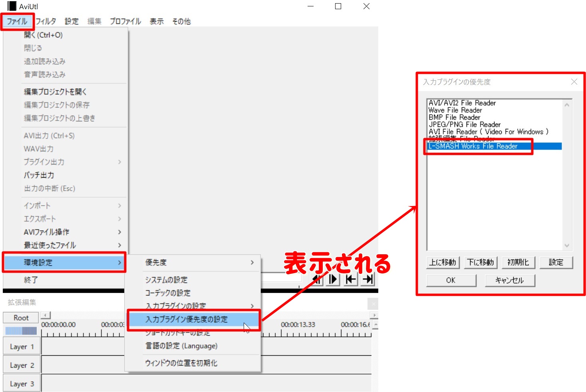Jump to the first frame icon
586x392 pixels.
point(350,279)
